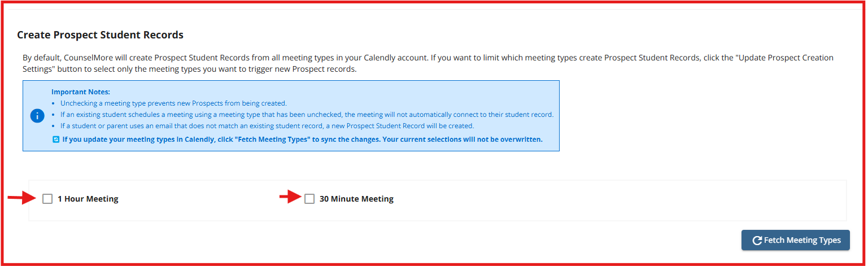Click the red arrow beside 1 Hour Meeting
Viewport: 868px width, 266px height.
[22, 198]
